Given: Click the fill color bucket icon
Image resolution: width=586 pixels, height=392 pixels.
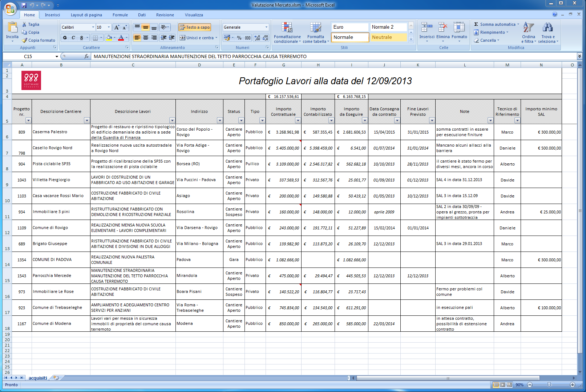Looking at the screenshot, I should click(109, 38).
